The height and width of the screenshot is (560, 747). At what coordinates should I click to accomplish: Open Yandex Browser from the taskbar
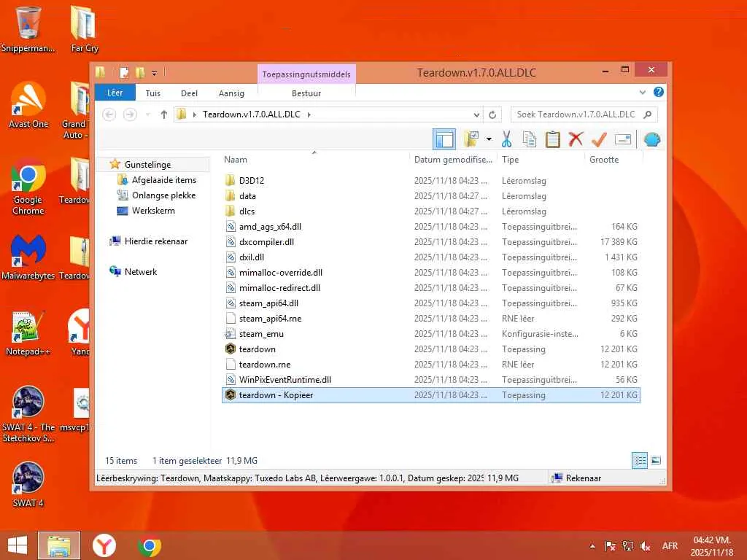coord(104,545)
